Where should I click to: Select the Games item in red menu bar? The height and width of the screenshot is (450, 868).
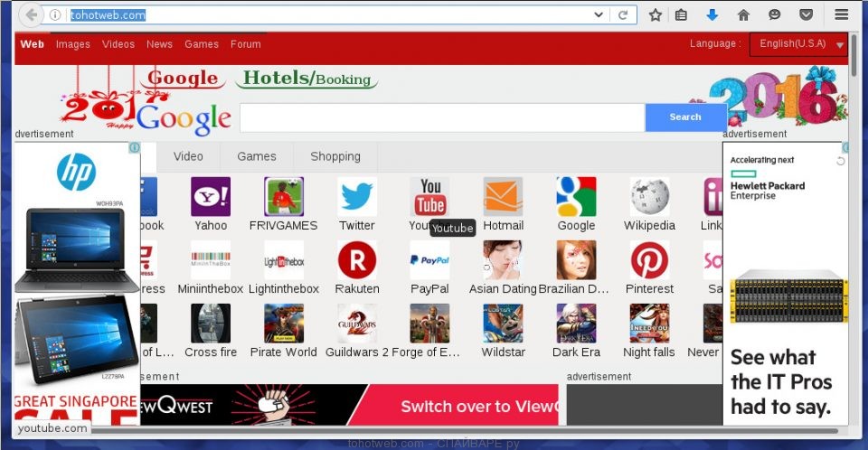202,44
